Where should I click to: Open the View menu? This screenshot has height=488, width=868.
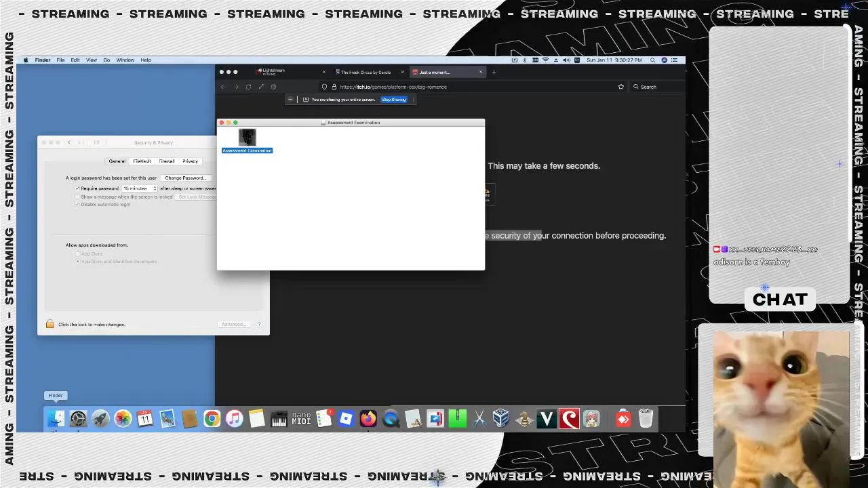[x=91, y=60]
